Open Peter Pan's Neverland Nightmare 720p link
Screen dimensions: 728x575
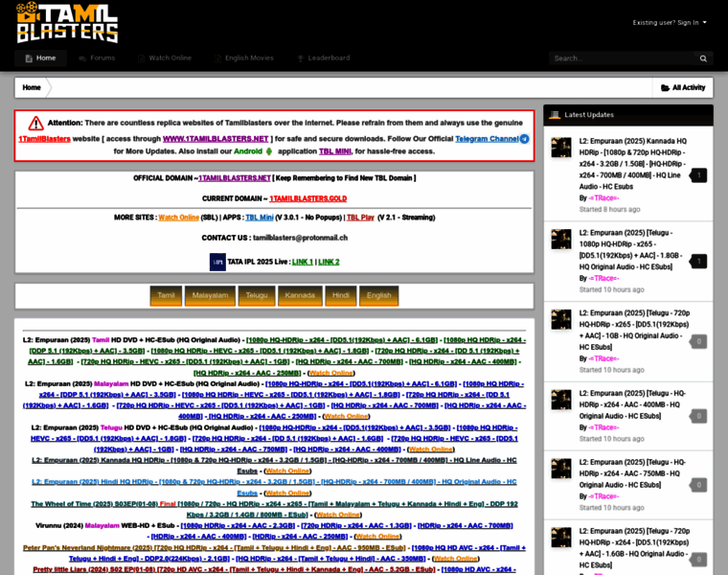coord(215,548)
